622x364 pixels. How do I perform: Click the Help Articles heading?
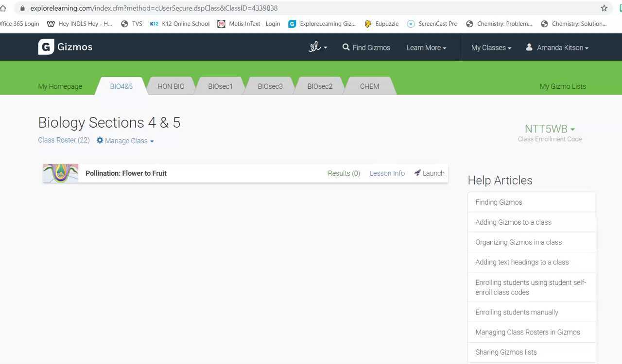pyautogui.click(x=500, y=180)
